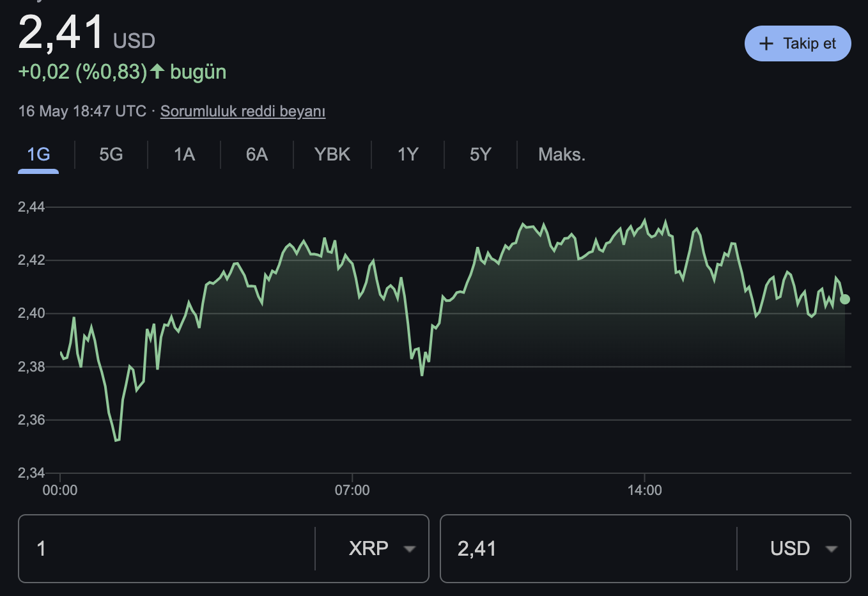The width and height of the screenshot is (868, 596).
Task: Click the bugün label
Action: click(198, 72)
